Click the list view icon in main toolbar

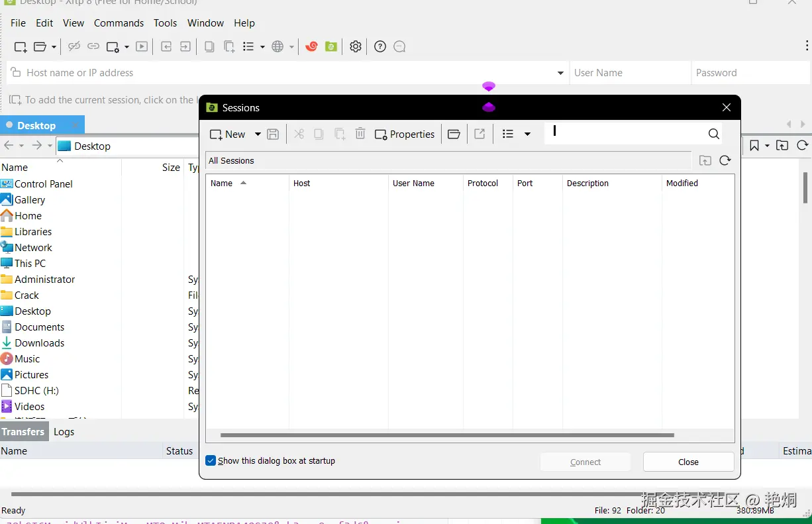pyautogui.click(x=248, y=46)
